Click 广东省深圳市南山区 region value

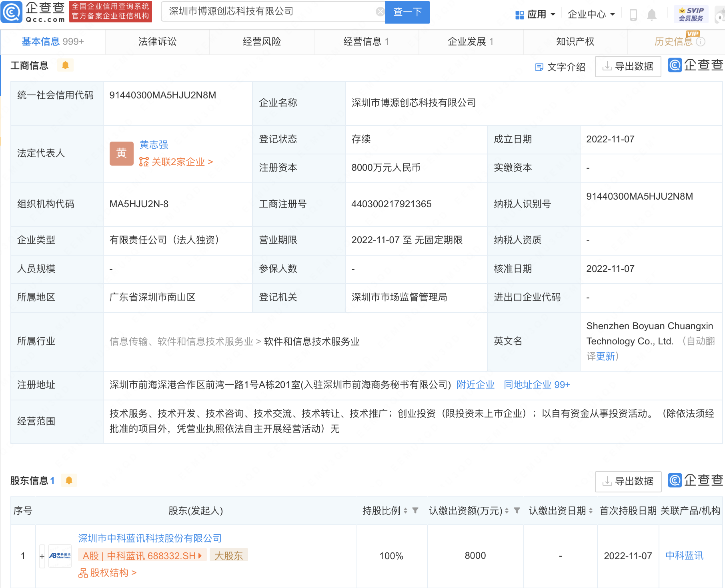pyautogui.click(x=152, y=297)
